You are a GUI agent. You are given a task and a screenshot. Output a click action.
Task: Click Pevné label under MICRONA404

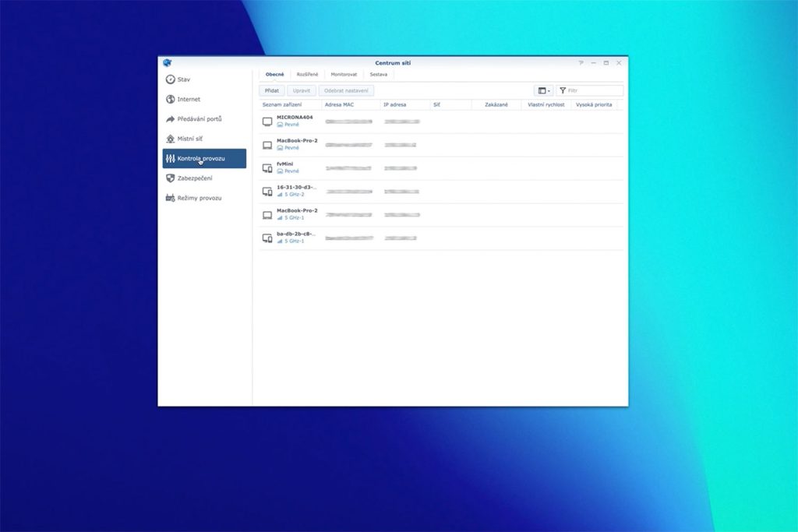(291, 125)
